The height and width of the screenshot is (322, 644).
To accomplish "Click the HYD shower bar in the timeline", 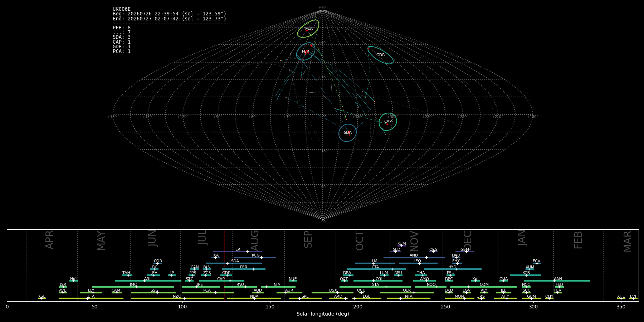I will 453,269.
